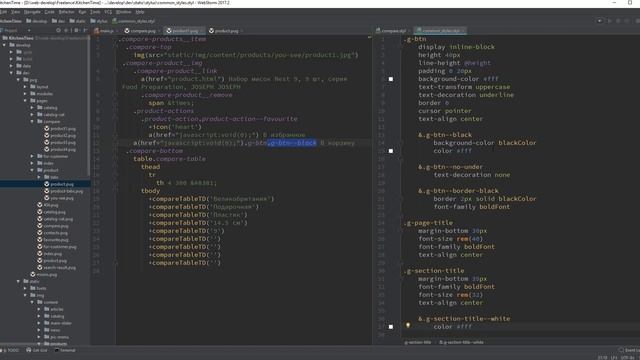Expand the for-customer folder
This screenshot has height=360, width=640.
pyautogui.click(x=32, y=156)
